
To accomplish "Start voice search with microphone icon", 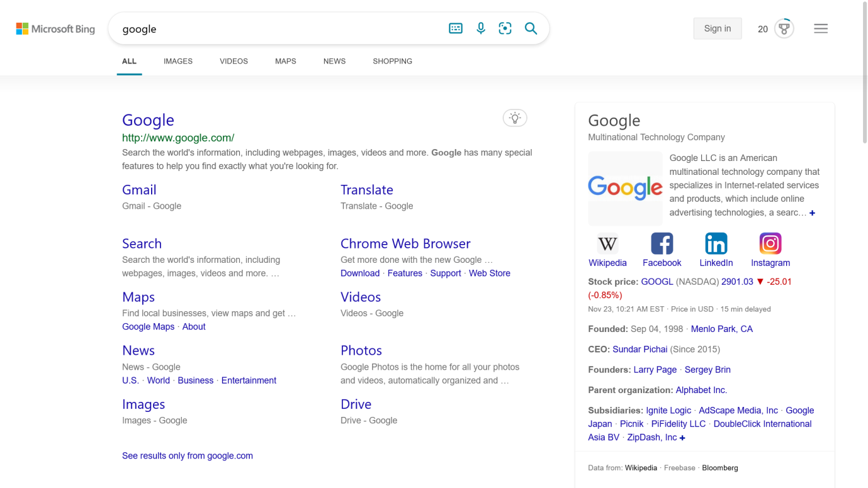I will 481,28.
